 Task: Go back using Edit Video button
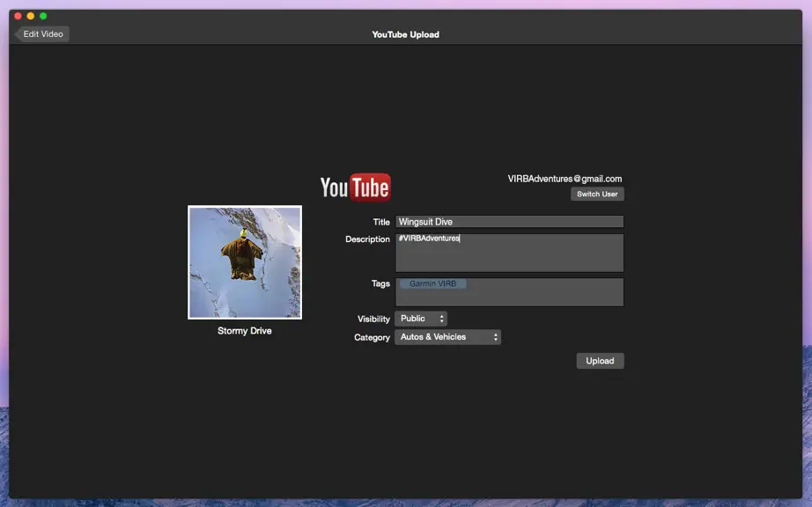pos(42,34)
